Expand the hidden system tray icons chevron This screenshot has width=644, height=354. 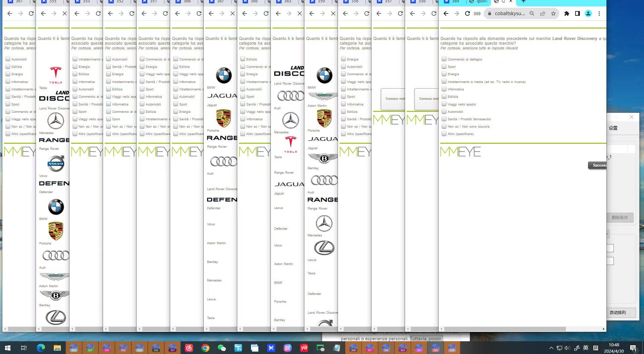[x=551, y=348]
